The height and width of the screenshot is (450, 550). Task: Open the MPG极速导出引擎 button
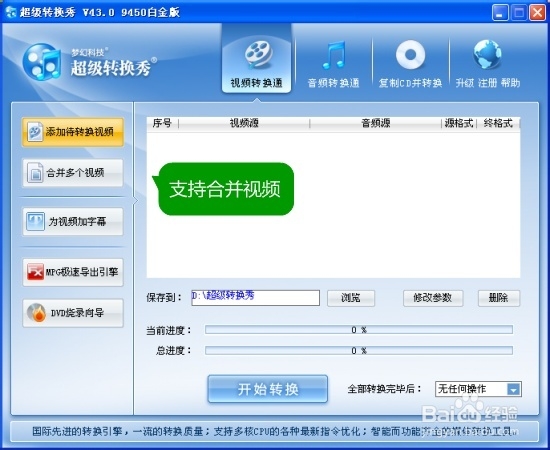tap(73, 272)
